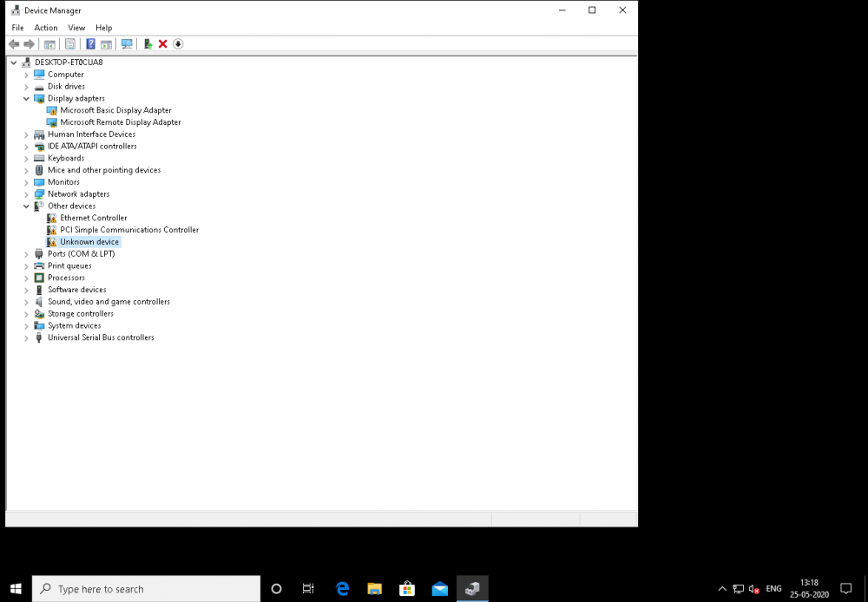The image size is (868, 602).
Task: Select Sound, video and game controllers
Action: pyautogui.click(x=108, y=302)
